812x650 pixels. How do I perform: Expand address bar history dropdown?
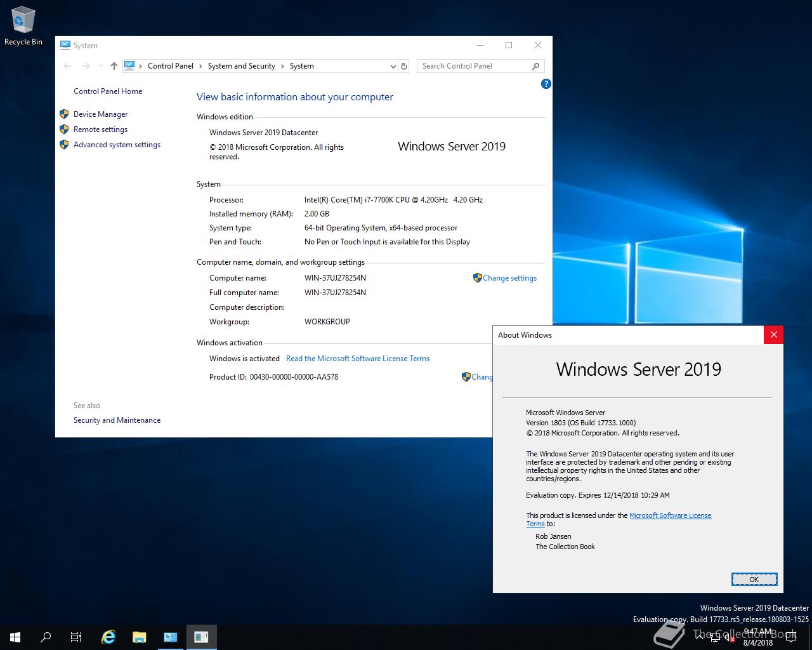tap(393, 66)
